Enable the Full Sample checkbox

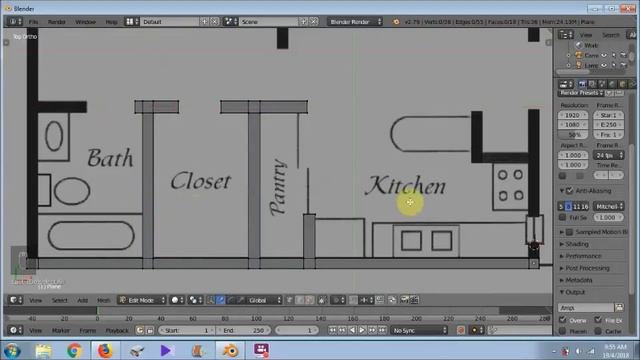pyautogui.click(x=562, y=218)
